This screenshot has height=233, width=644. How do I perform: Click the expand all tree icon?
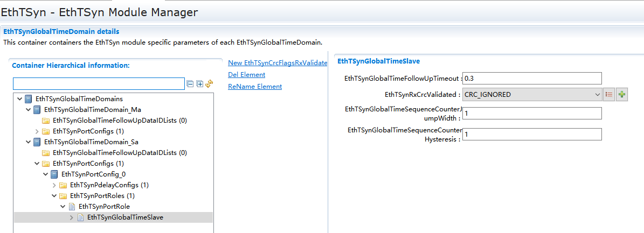pyautogui.click(x=200, y=83)
